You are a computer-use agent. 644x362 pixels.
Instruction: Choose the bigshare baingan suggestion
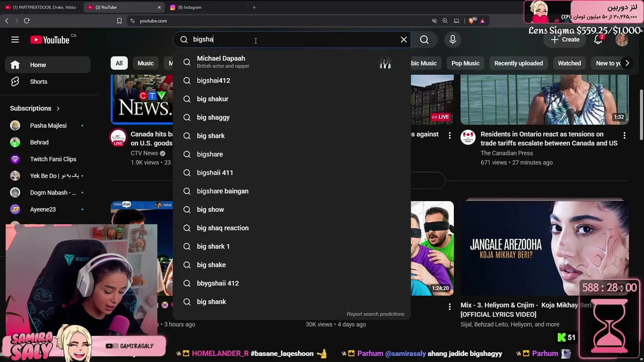(292, 191)
